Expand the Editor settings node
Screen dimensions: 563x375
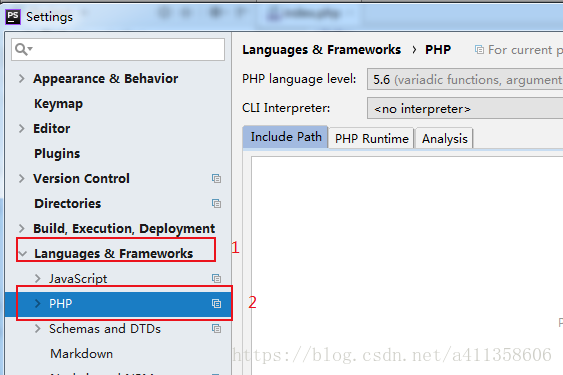pyautogui.click(x=22, y=129)
